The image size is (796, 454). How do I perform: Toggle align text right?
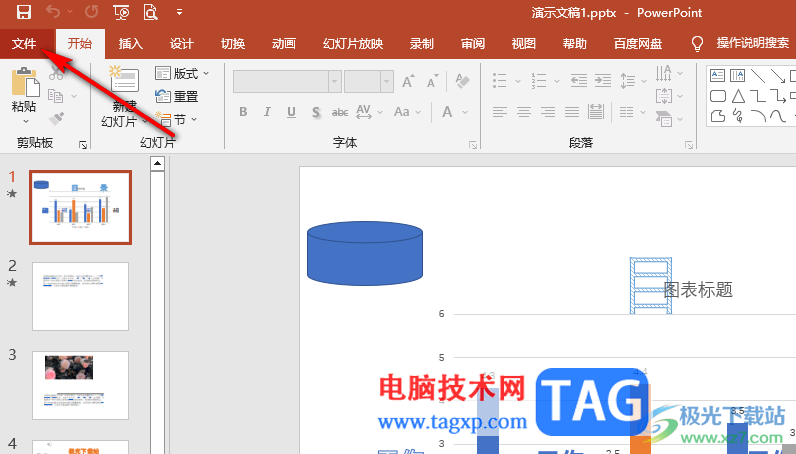548,112
